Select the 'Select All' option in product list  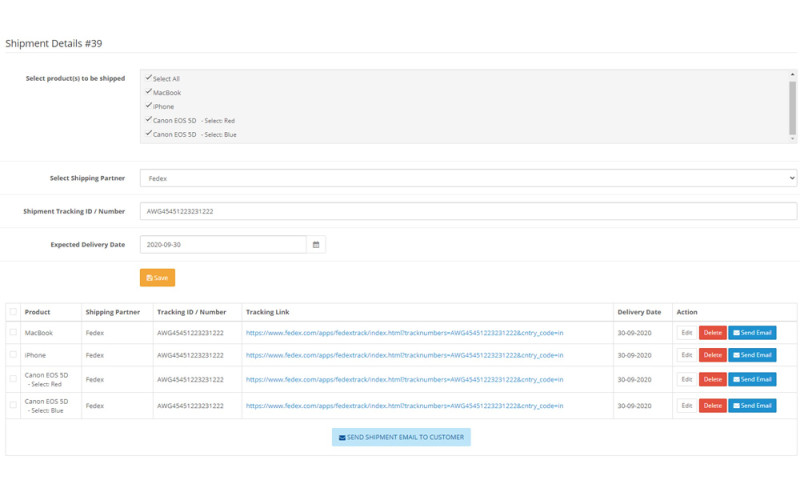(x=166, y=78)
